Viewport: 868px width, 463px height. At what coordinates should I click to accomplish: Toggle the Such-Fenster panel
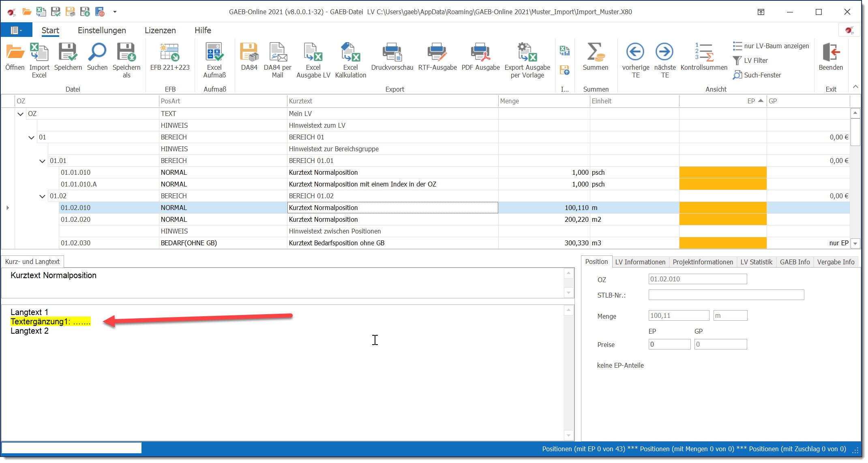(757, 75)
